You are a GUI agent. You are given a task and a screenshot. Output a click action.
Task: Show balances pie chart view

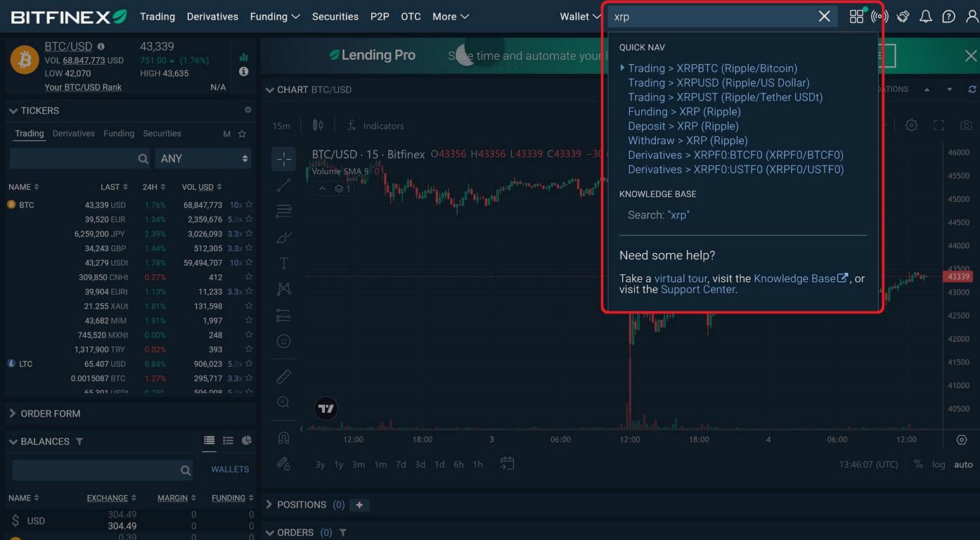(247, 441)
